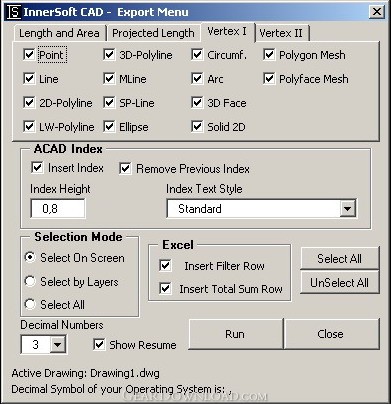Click the Decimal Numbers value 3
Viewport: 391px width, 404px height.
tap(36, 344)
